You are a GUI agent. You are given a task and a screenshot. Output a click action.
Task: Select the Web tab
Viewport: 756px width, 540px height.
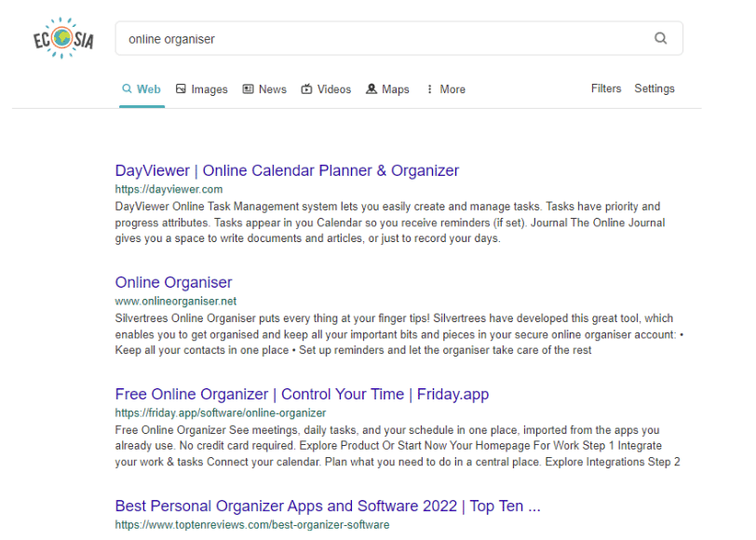click(x=142, y=89)
